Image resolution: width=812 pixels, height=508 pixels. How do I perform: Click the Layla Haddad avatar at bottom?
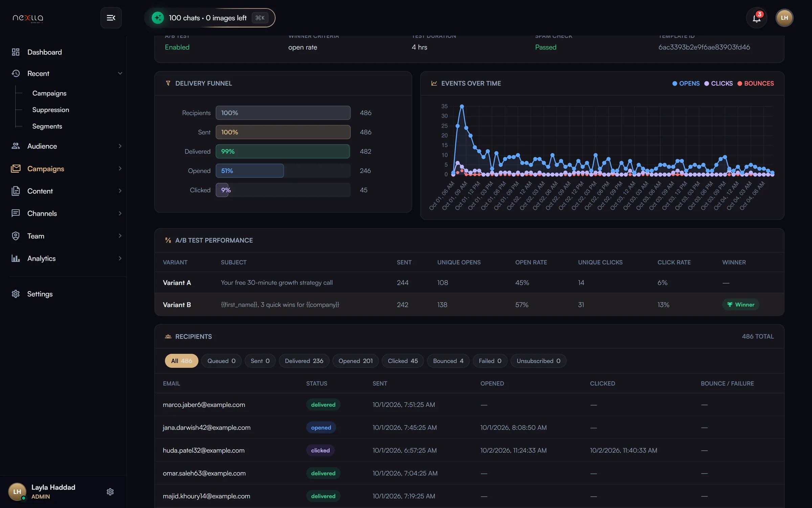click(17, 491)
